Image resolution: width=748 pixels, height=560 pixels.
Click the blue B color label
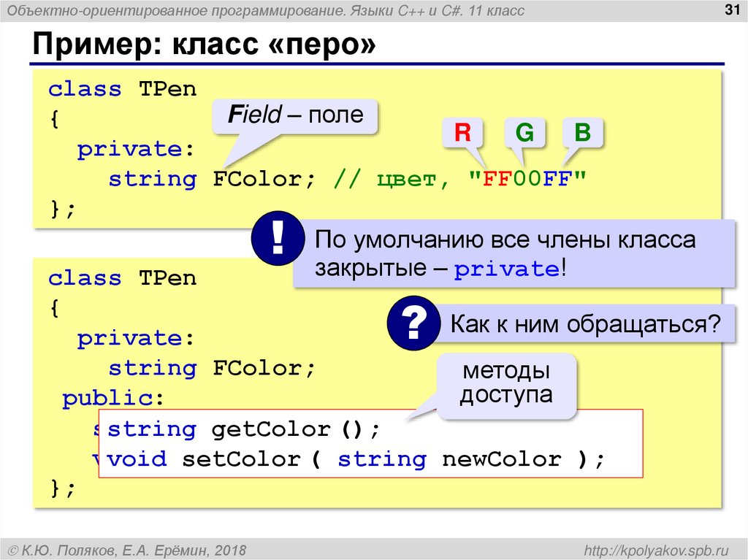(583, 132)
